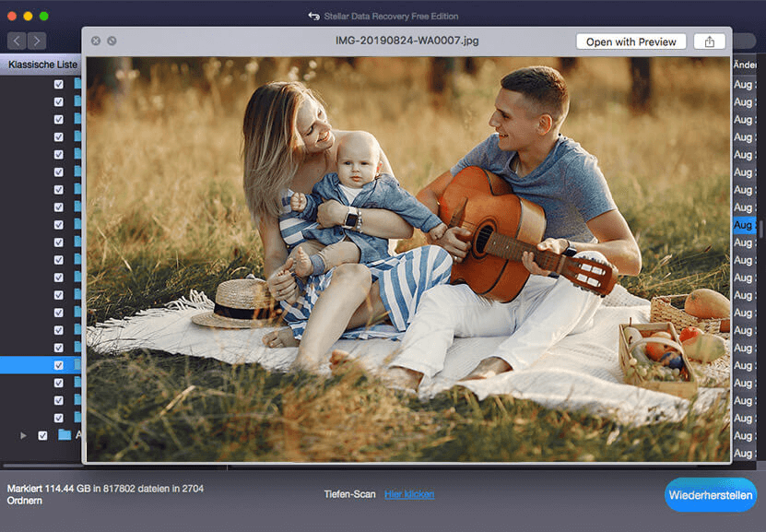Expand the bottom folder with the disclosure triangle
Image resolution: width=766 pixels, height=532 pixels.
pyautogui.click(x=23, y=435)
